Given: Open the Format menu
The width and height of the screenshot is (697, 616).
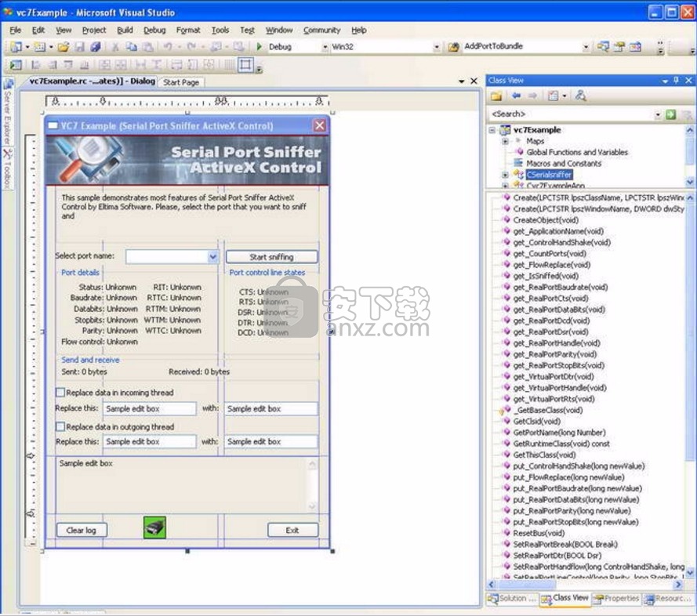Looking at the screenshot, I should pyautogui.click(x=188, y=31).
